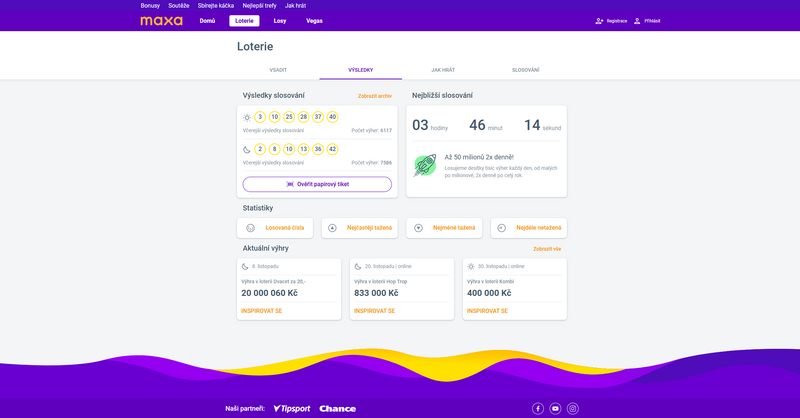This screenshot has height=418, width=800.
Task: Click the maxa logo
Action: [161, 20]
